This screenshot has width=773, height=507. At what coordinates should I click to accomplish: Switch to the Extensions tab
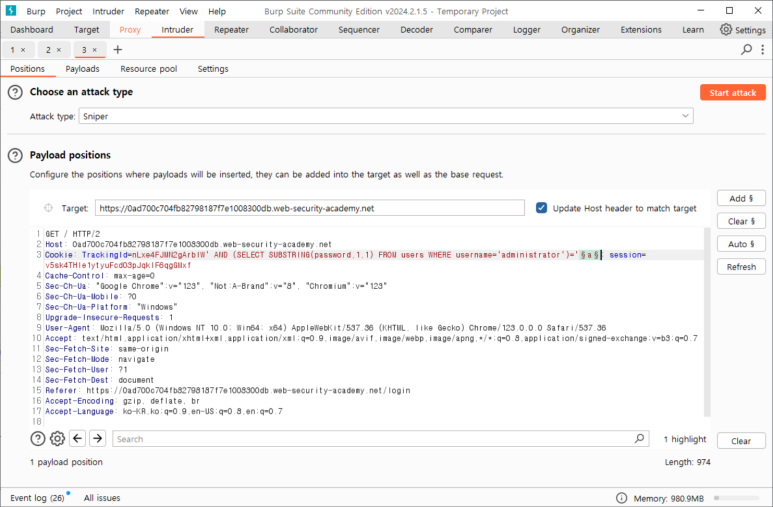click(641, 30)
